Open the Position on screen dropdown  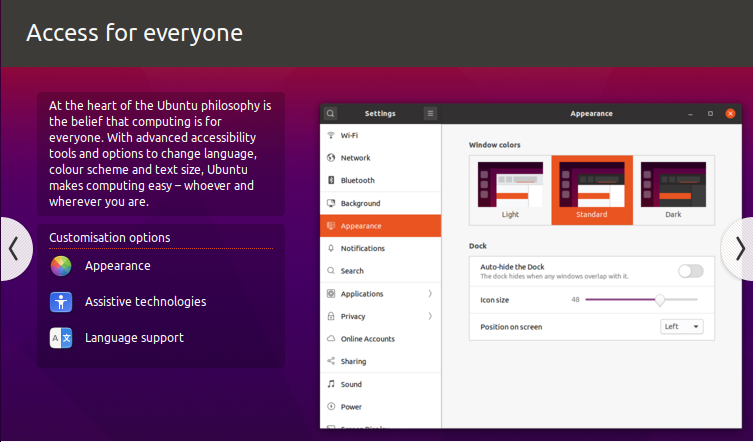(x=682, y=326)
